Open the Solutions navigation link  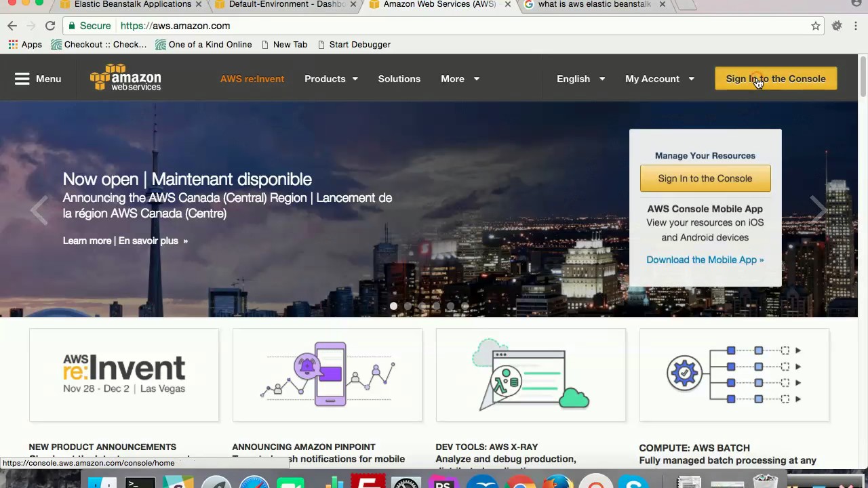399,79
